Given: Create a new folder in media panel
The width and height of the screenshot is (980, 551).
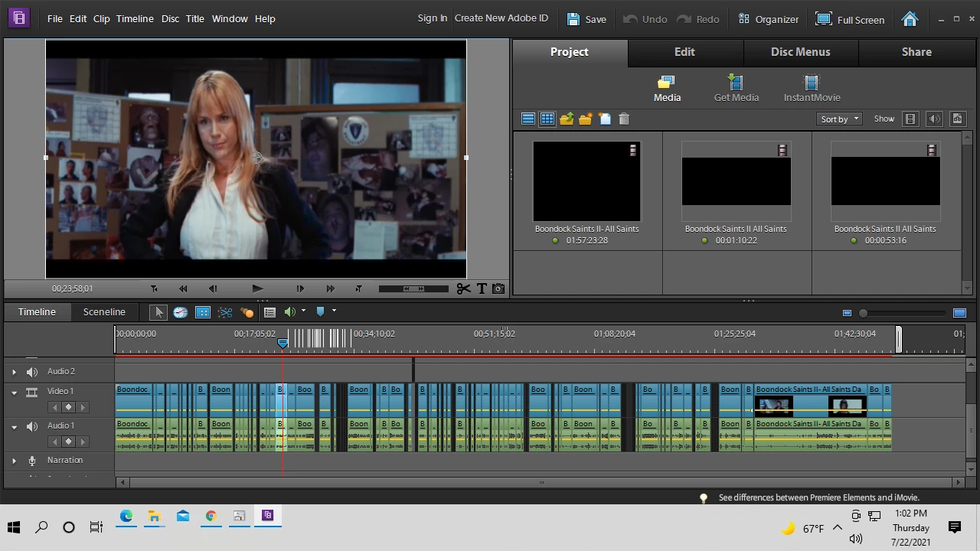Looking at the screenshot, I should pos(586,119).
